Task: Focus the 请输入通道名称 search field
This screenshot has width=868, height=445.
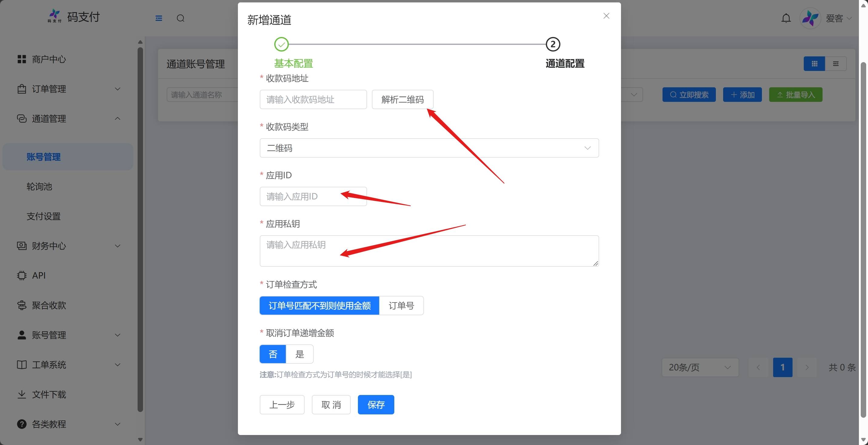Action: (202, 95)
